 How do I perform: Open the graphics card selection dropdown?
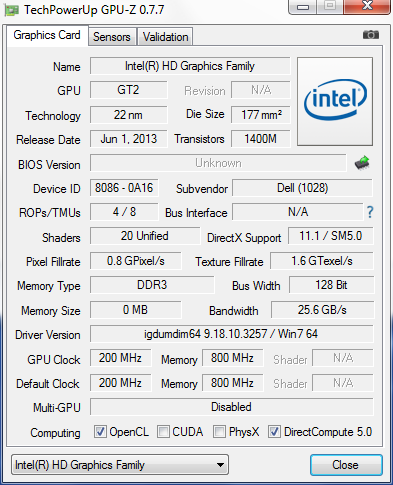[x=120, y=465]
